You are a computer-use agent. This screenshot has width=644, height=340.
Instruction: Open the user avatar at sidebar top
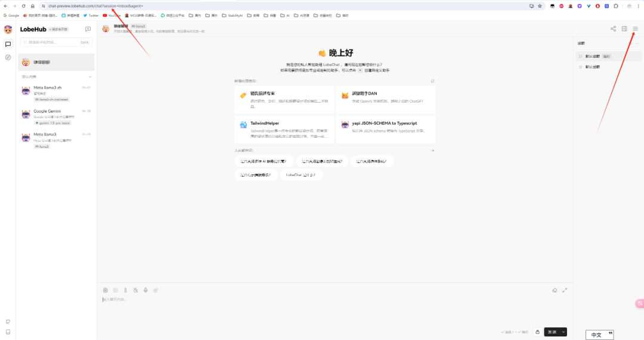pyautogui.click(x=8, y=30)
